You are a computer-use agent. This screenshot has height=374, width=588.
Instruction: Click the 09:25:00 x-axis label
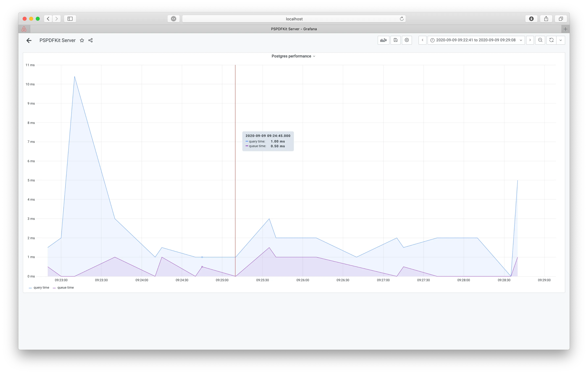(x=222, y=280)
